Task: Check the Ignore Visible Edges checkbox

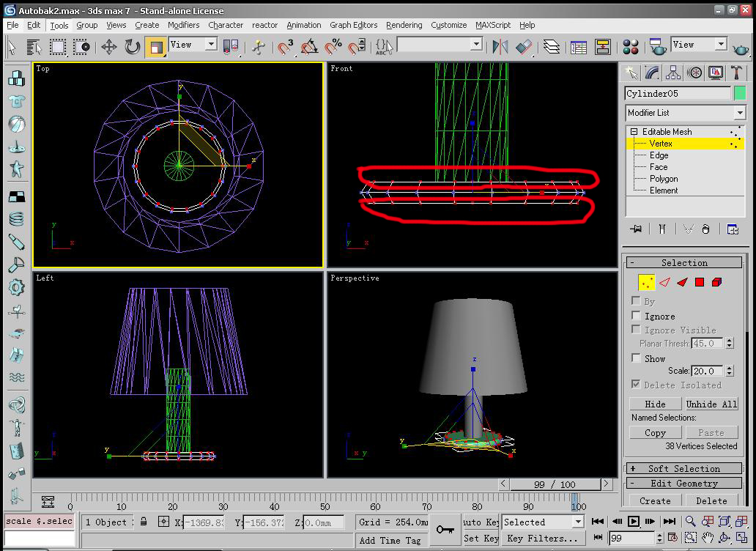Action: click(636, 329)
